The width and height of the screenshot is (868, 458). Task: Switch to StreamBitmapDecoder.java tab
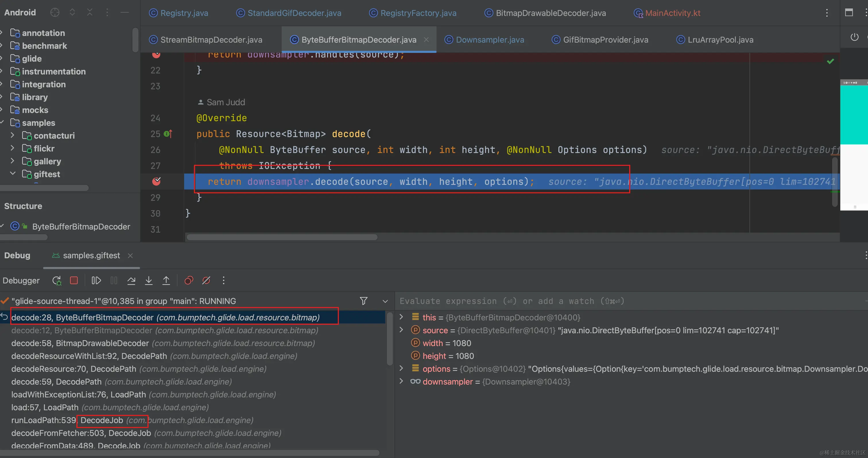(x=206, y=39)
